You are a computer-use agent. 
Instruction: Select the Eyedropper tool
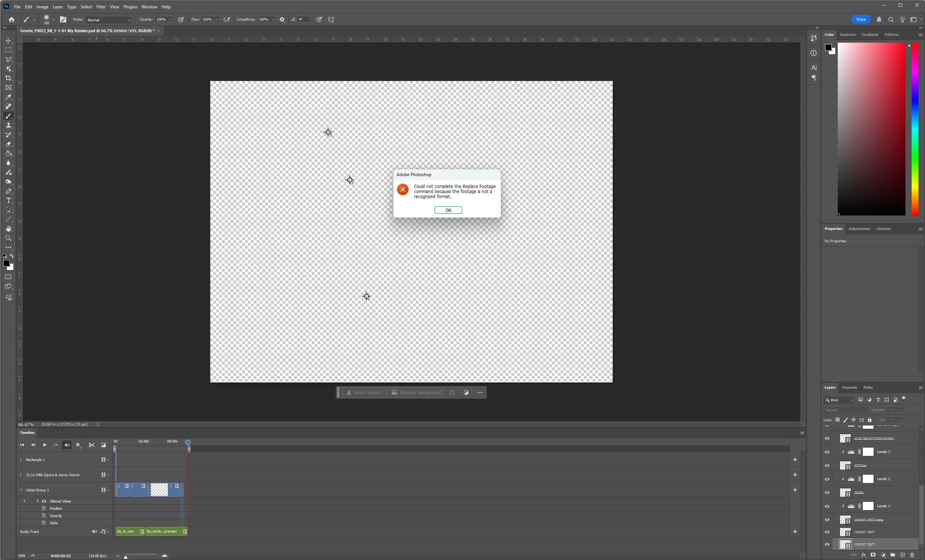coord(8,97)
